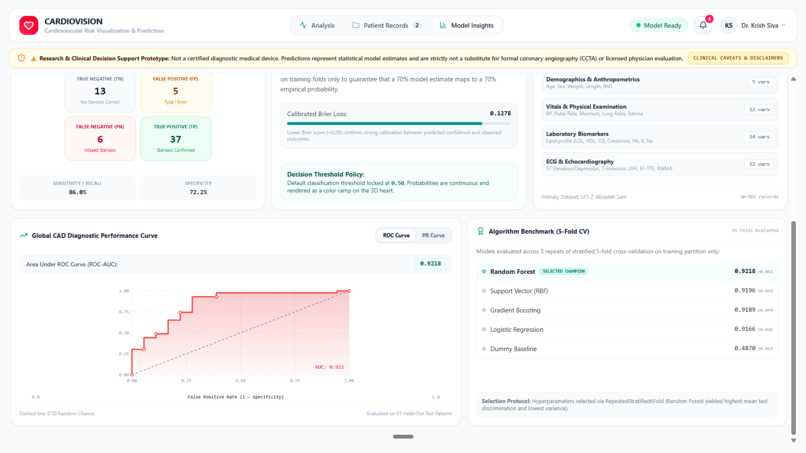Open the notifications bell icon
Image resolution: width=806 pixels, height=453 pixels.
click(703, 25)
